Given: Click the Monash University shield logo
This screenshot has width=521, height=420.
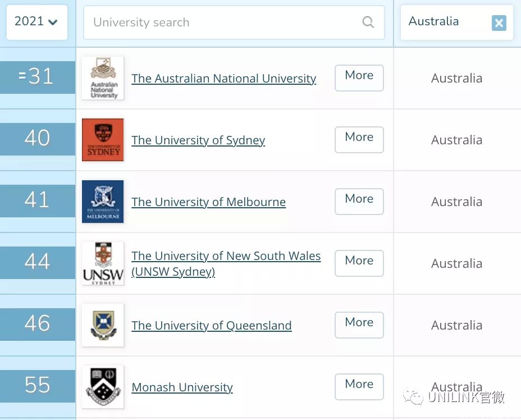Looking at the screenshot, I should pyautogui.click(x=103, y=387).
